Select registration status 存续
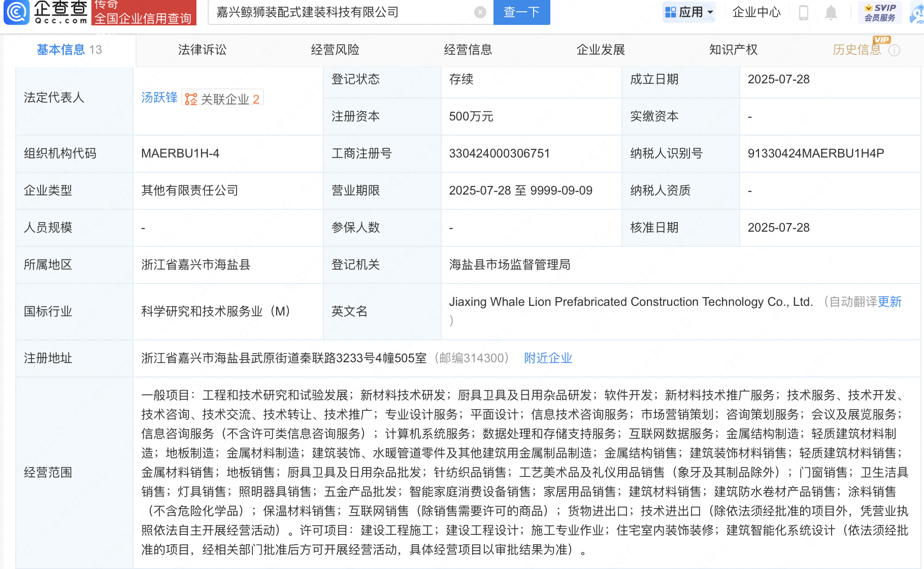The image size is (924, 569). [x=461, y=79]
